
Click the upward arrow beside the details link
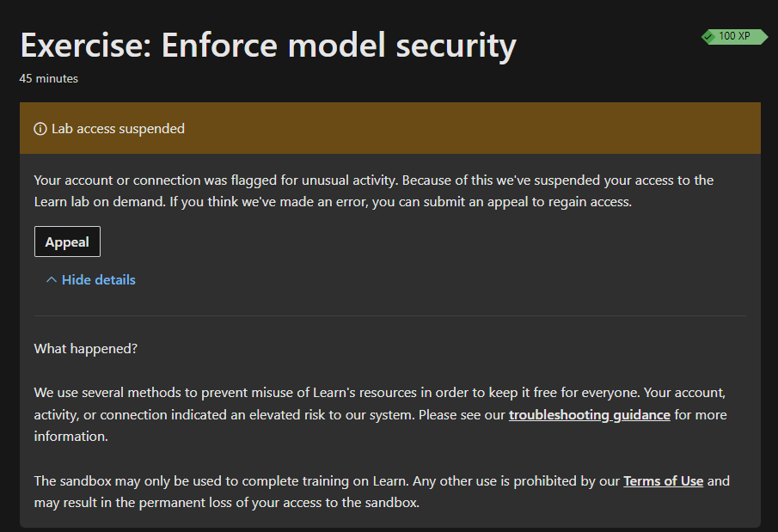point(51,278)
